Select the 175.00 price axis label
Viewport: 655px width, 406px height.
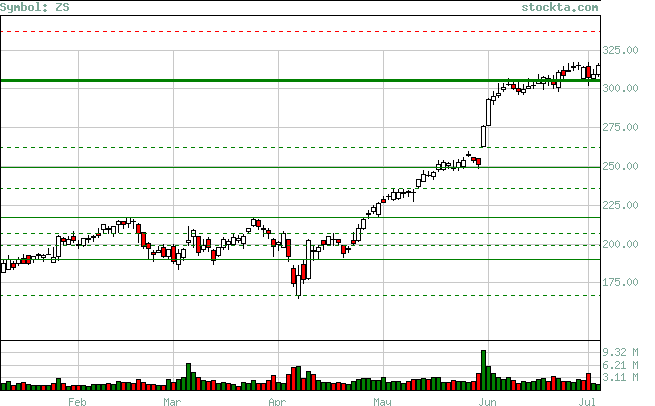(620, 282)
